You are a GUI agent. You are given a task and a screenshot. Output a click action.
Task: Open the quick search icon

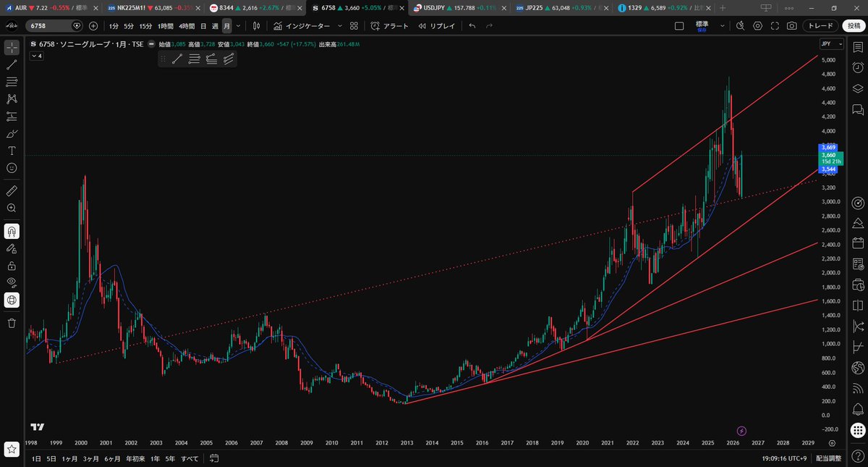[740, 26]
